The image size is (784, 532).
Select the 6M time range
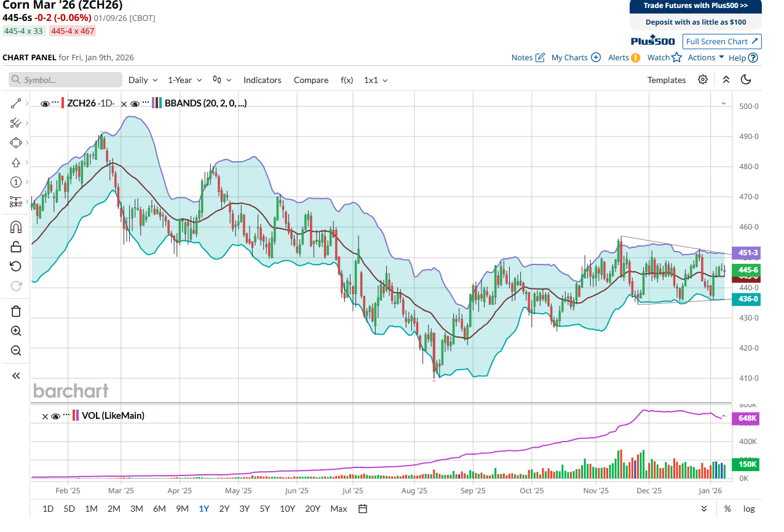point(159,509)
